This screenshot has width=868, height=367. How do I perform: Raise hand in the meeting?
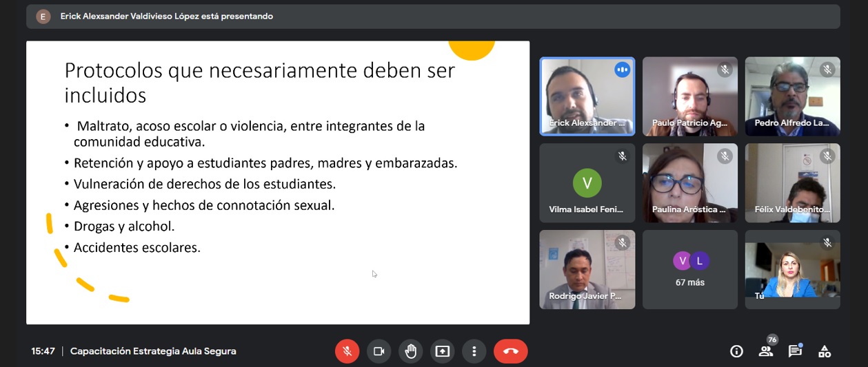[411, 351]
